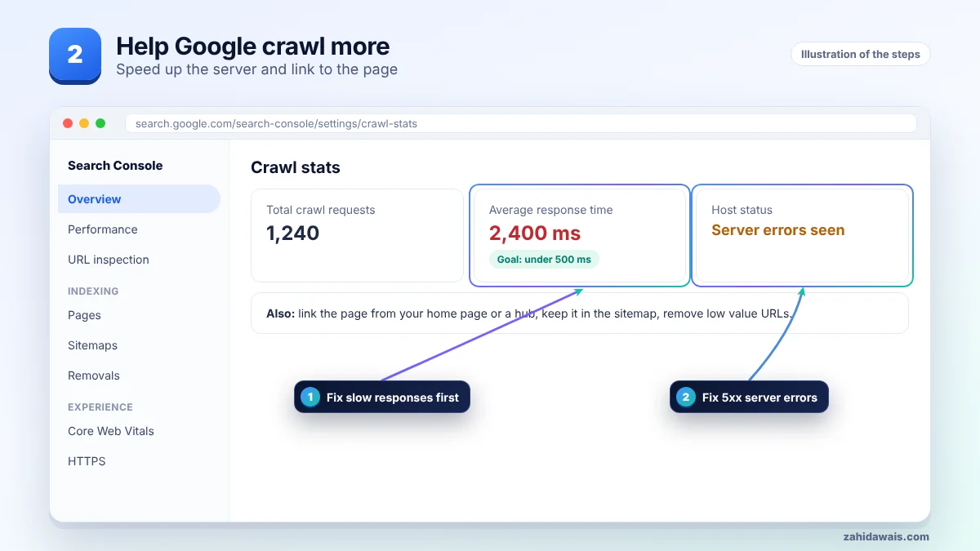The width and height of the screenshot is (980, 551).
Task: Click the 'Also:' tip about linking pages
Action: (580, 313)
